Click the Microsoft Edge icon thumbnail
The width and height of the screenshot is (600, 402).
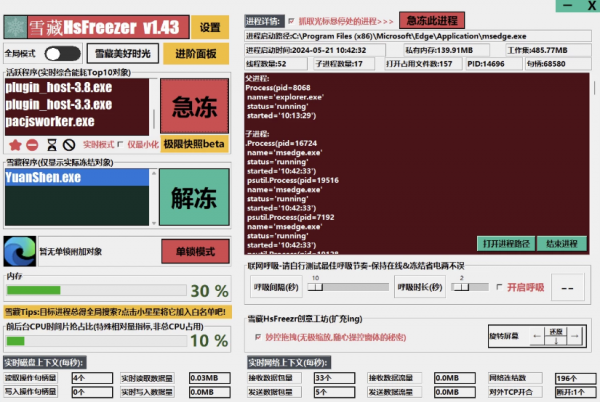pos(20,251)
